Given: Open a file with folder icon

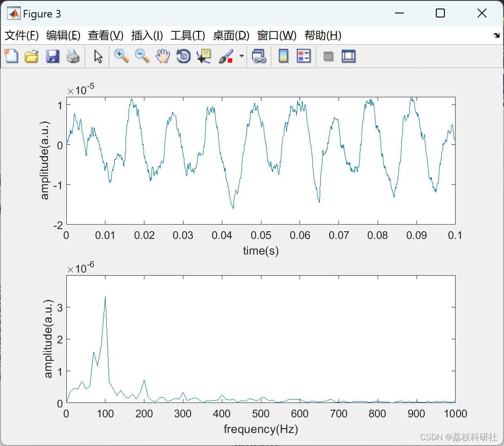Looking at the screenshot, I should [x=31, y=56].
